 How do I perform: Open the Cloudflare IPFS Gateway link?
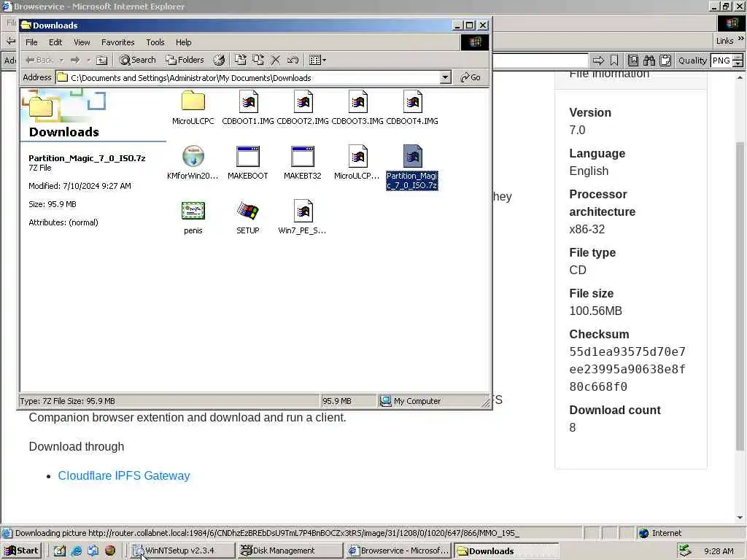[x=124, y=475]
